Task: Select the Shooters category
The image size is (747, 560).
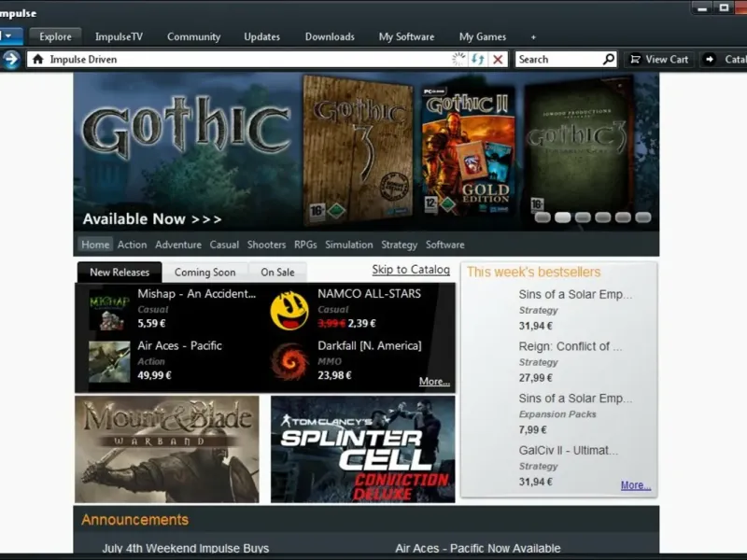Action: pos(266,245)
